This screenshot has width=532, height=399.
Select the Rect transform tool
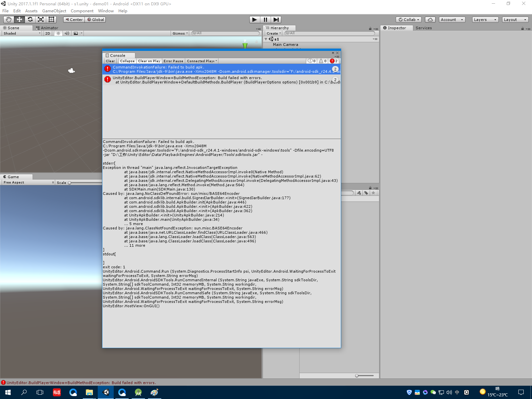(x=51, y=20)
